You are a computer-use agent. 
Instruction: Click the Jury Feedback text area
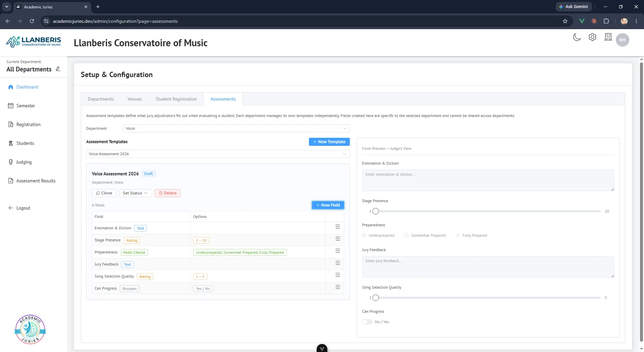click(488, 267)
